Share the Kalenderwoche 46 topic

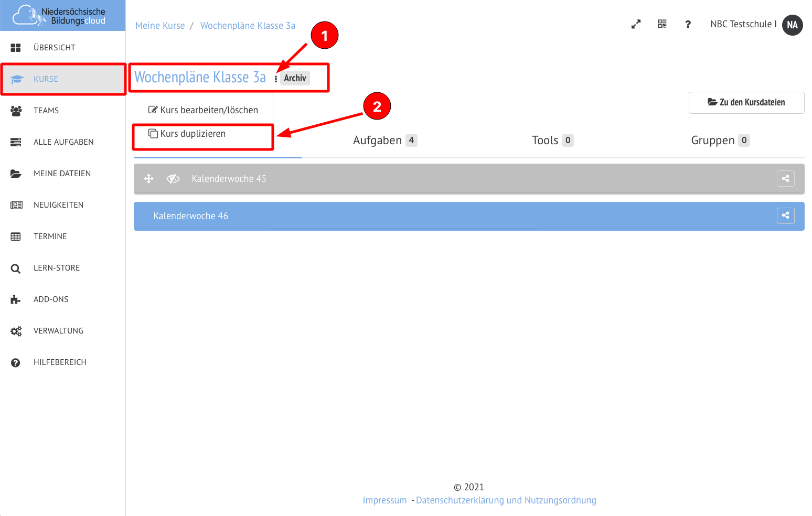pos(785,216)
